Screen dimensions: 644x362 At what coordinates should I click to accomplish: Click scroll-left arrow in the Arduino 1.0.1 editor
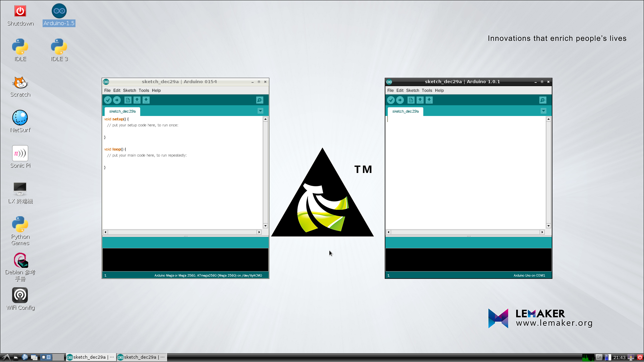[x=388, y=232]
